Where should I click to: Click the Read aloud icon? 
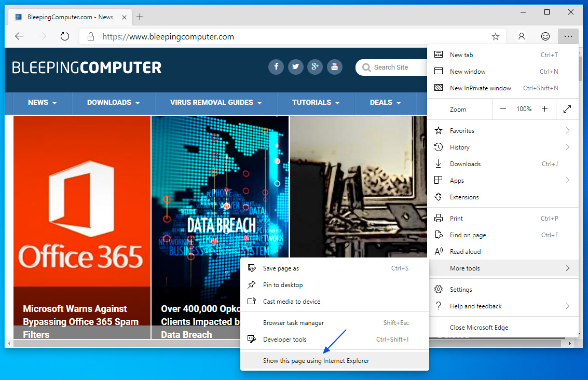tap(439, 251)
